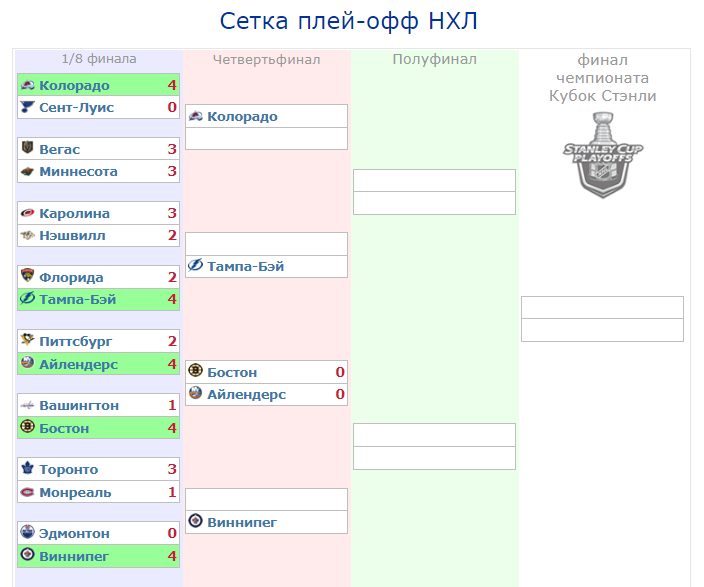This screenshot has width=704, height=587.
Task: Click Колорадо in the quarterfinal column
Action: [242, 116]
